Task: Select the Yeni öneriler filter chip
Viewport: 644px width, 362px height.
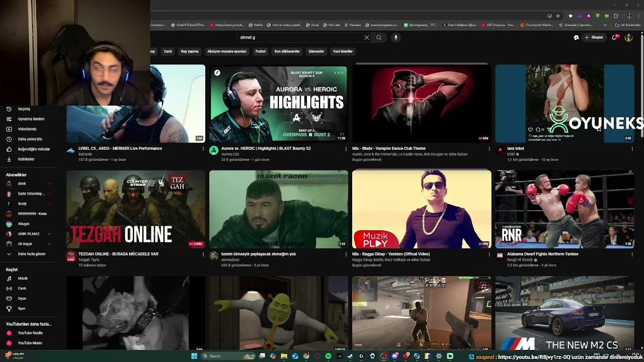Action: [343, 51]
